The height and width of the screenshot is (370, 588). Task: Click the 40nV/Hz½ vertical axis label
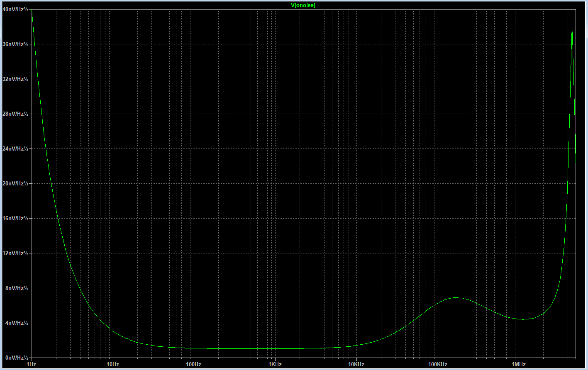click(15, 9)
